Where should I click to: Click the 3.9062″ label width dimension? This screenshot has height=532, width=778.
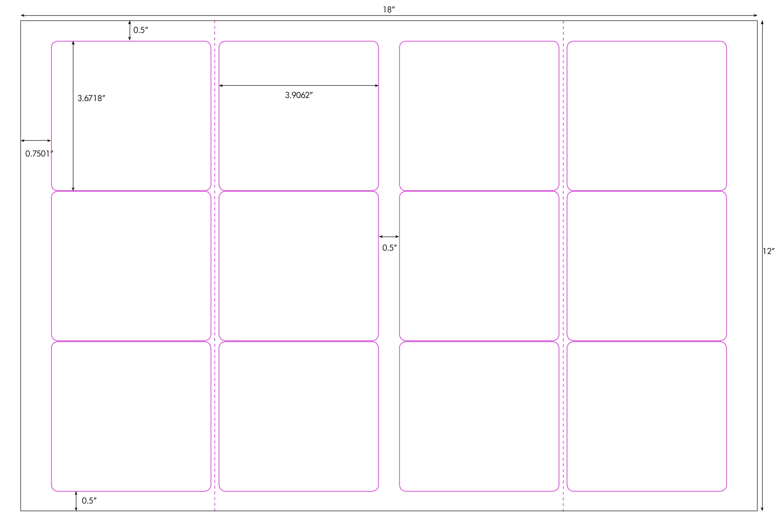click(299, 95)
